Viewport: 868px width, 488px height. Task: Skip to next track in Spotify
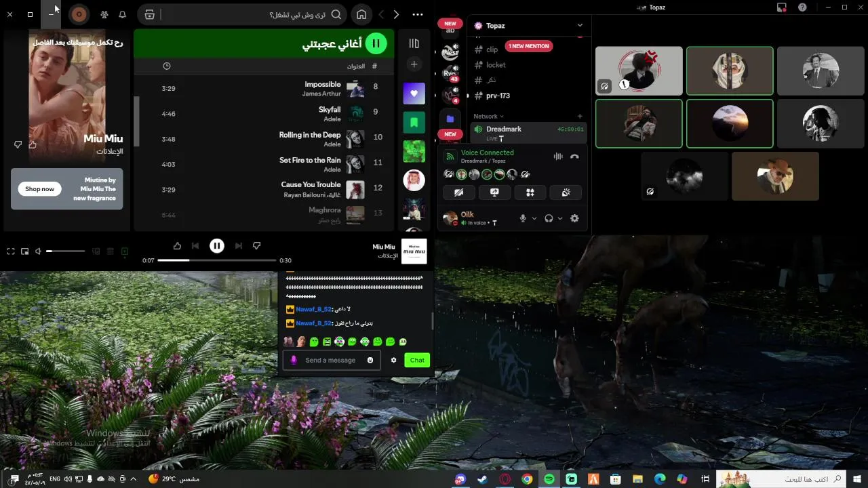pyautogui.click(x=238, y=246)
